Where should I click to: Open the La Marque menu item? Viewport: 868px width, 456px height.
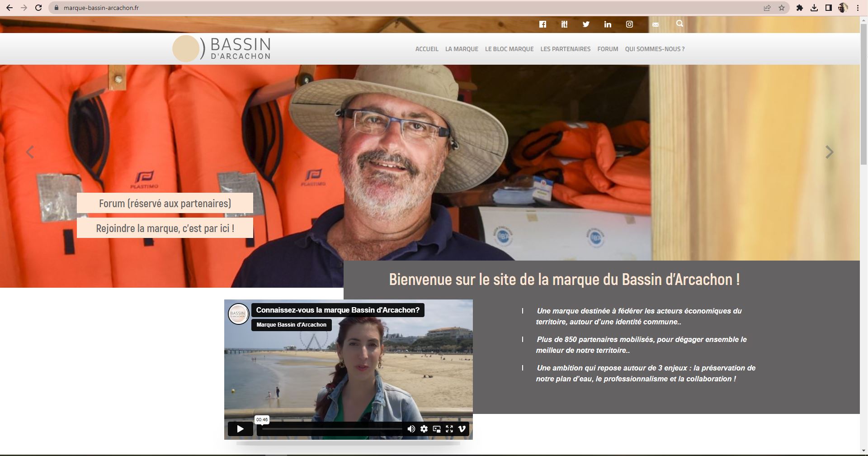462,49
